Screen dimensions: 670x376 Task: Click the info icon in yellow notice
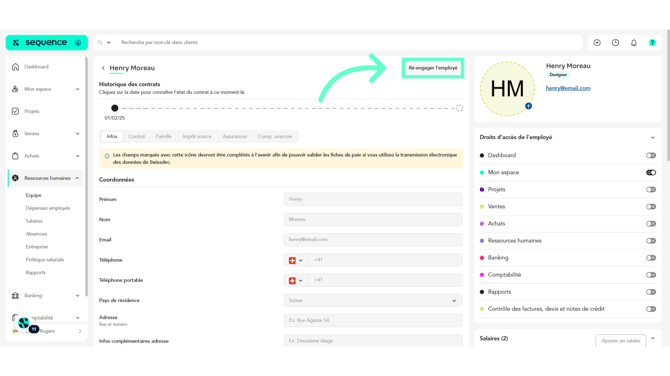tap(107, 156)
